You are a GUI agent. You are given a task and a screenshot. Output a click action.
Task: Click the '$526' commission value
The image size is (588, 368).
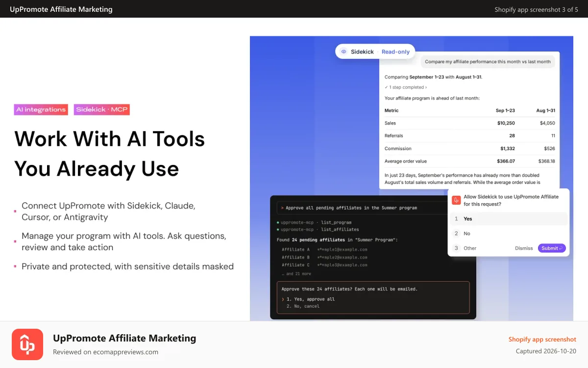pyautogui.click(x=550, y=149)
